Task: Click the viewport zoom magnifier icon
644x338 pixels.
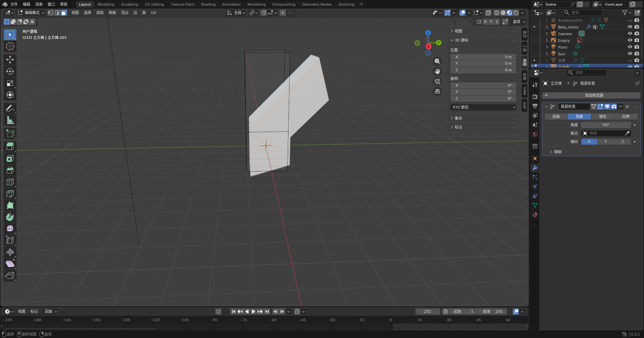Action: (437, 61)
